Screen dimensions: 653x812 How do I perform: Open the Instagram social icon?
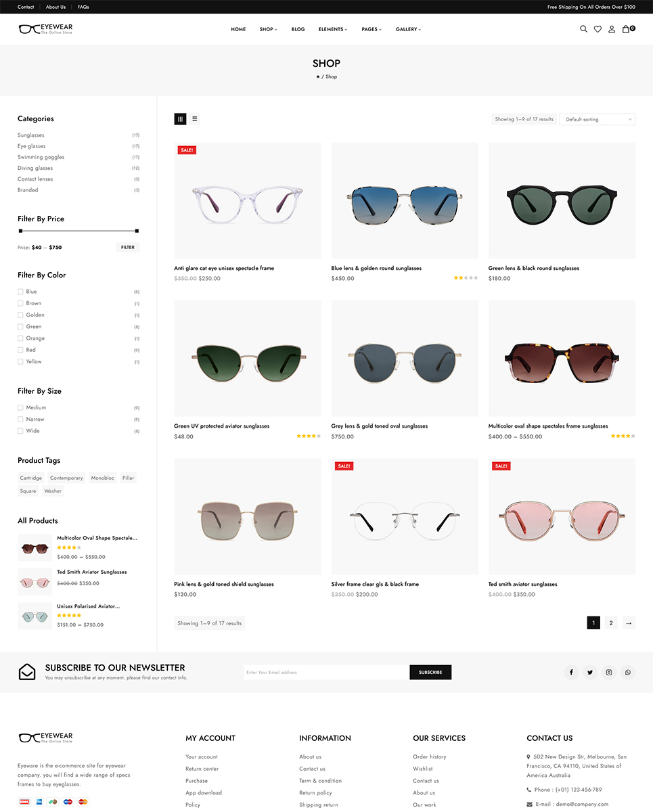point(609,672)
